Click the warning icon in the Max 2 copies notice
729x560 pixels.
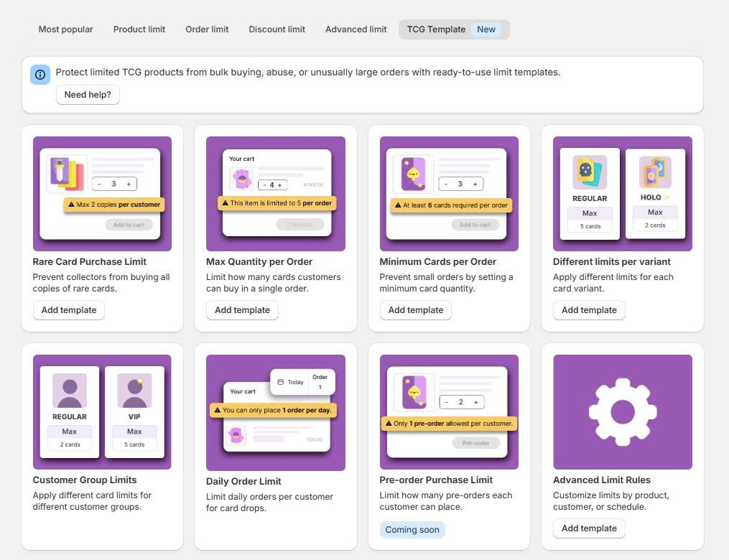click(71, 205)
